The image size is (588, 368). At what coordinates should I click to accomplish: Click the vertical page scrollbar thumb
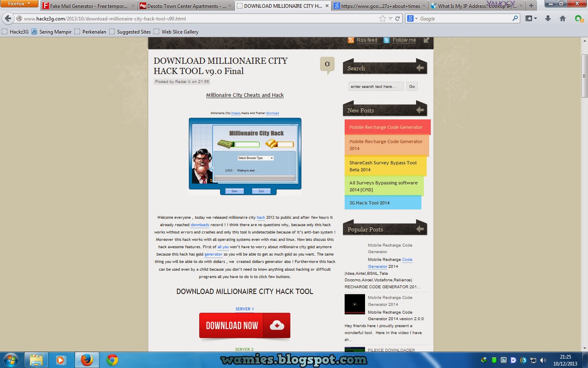pos(584,76)
